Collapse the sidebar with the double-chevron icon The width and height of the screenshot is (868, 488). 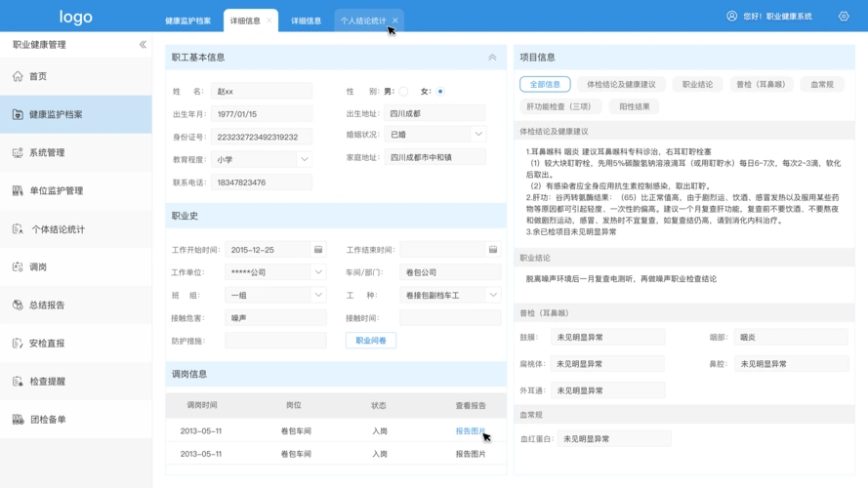click(x=143, y=44)
